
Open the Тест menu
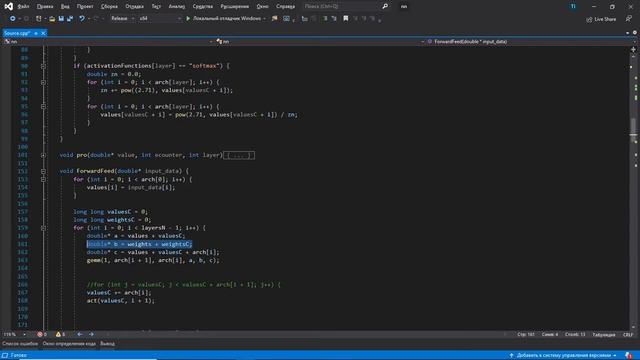pyautogui.click(x=156, y=7)
